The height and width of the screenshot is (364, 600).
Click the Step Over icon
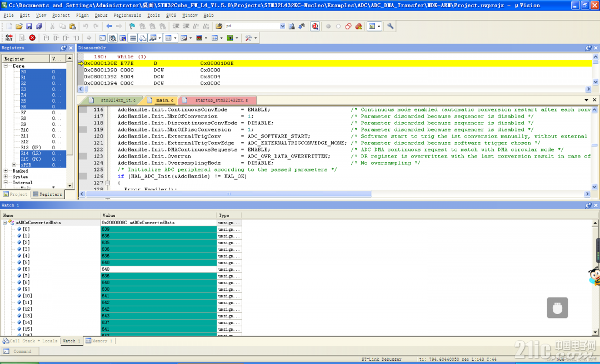[x=56, y=38]
